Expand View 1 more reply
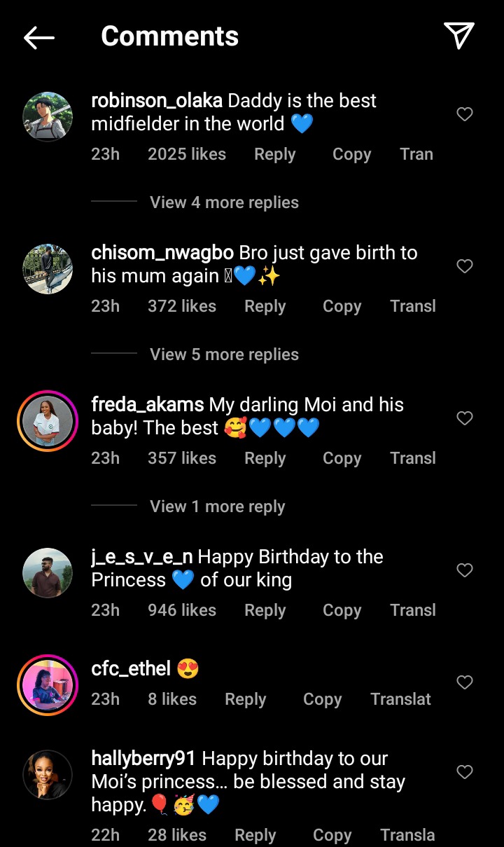 point(217,507)
